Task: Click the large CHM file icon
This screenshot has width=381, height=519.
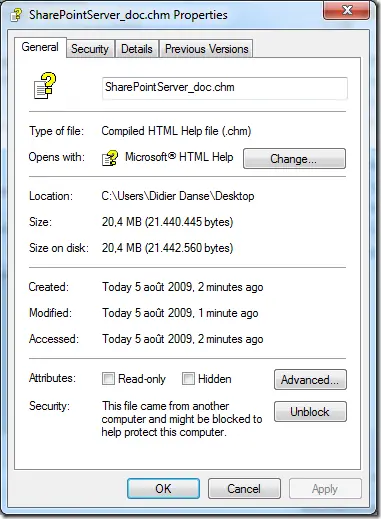Action: [x=45, y=86]
